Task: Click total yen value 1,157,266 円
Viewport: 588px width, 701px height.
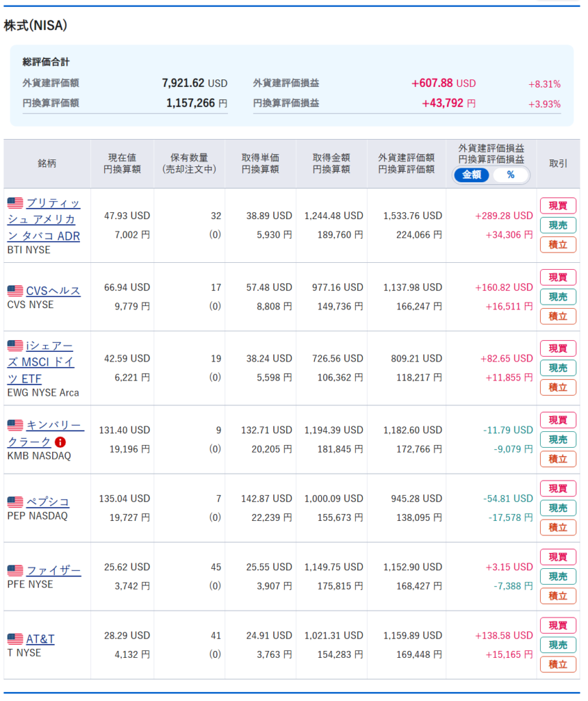Action: coord(196,103)
